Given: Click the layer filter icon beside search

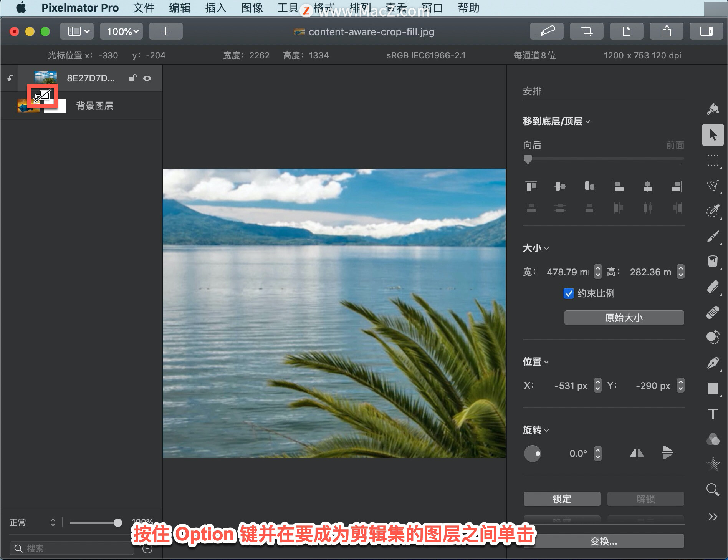Looking at the screenshot, I should pyautogui.click(x=147, y=548).
